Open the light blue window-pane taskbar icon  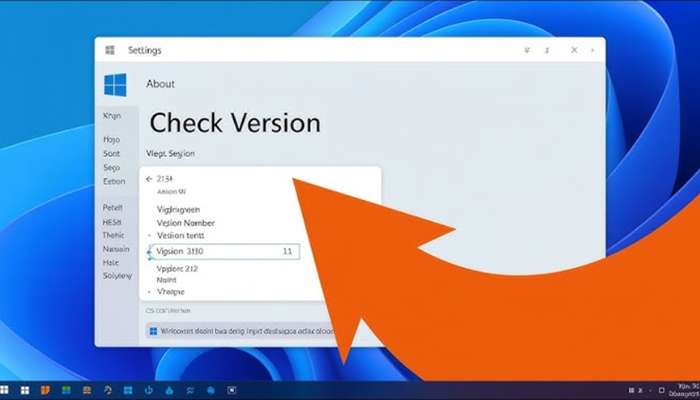click(128, 391)
